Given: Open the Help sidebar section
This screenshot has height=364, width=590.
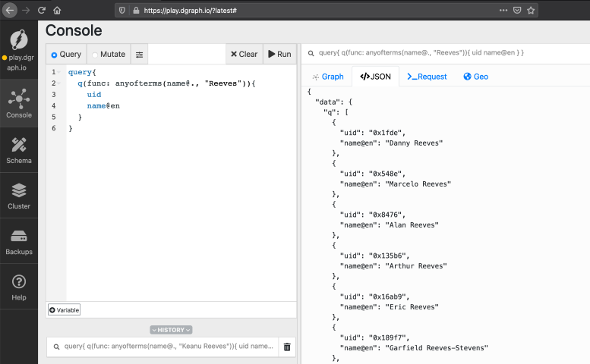Looking at the screenshot, I should 19,287.
